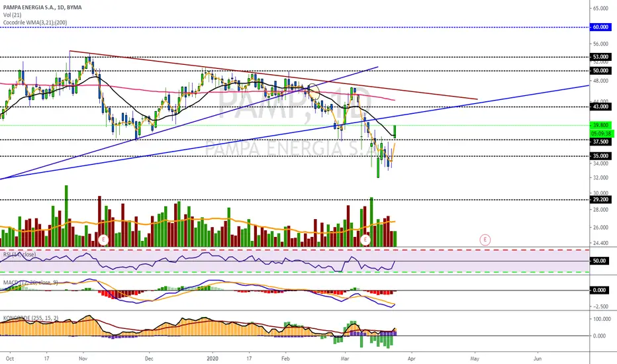The height and width of the screenshot is (364, 617).
Task: Click the Jun label on time axis
Action: tap(537, 359)
